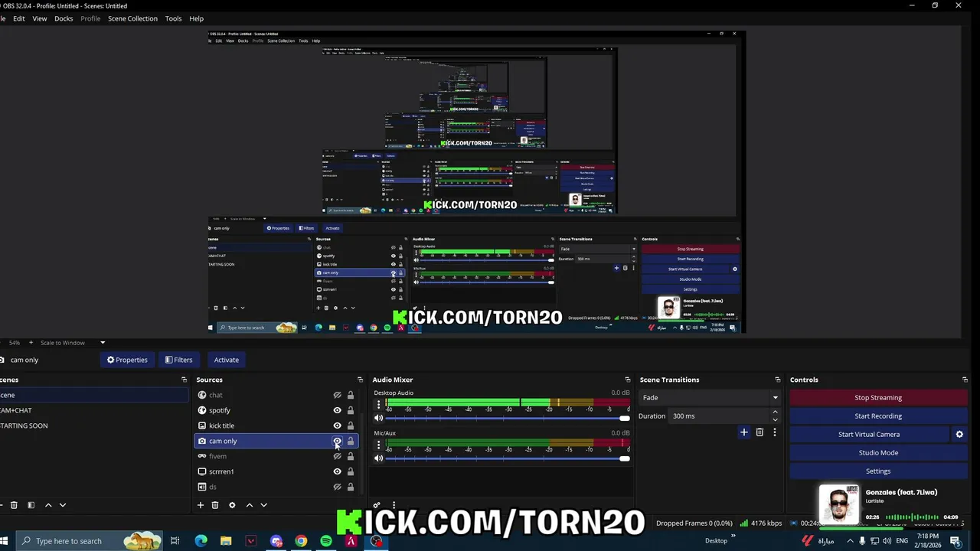Open the Tools menu
This screenshot has width=980, height=551.
point(174,18)
